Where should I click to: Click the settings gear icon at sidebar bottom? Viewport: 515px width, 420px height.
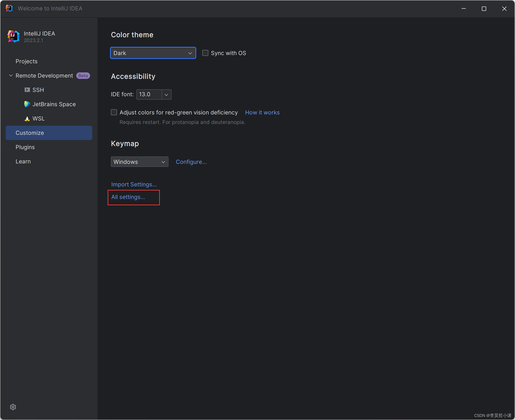click(13, 407)
